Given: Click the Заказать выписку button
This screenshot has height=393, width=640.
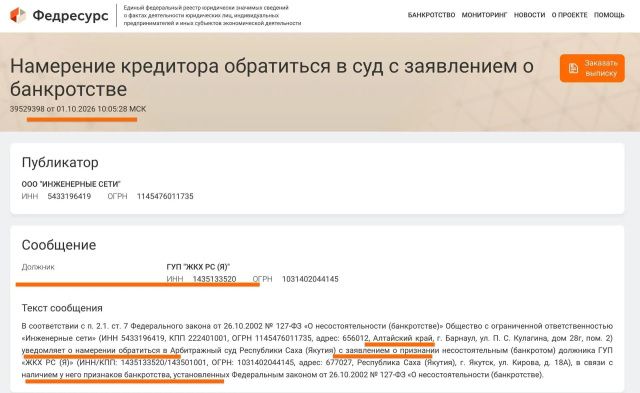Looking at the screenshot, I should pyautogui.click(x=592, y=68).
